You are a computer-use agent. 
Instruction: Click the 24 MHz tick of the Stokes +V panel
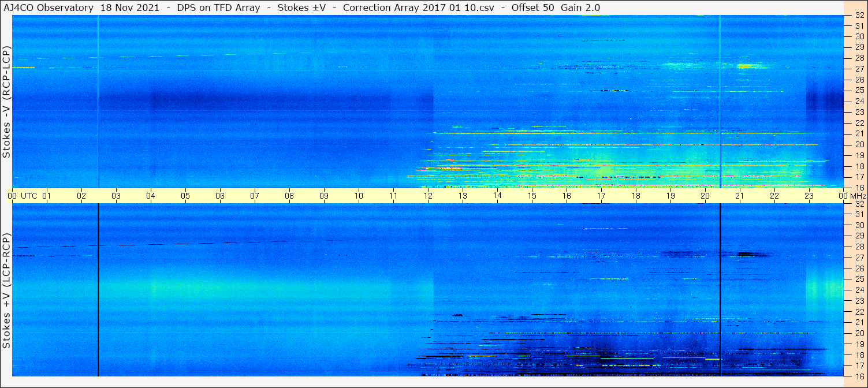coord(859,290)
